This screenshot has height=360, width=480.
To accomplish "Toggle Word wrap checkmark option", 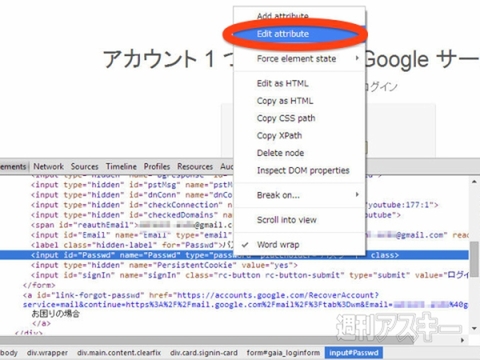I will click(278, 245).
